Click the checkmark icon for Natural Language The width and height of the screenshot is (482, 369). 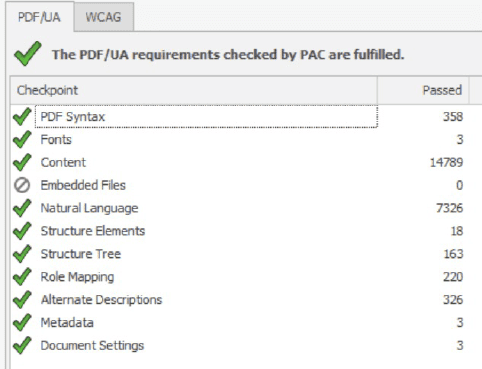pyautogui.click(x=22, y=208)
